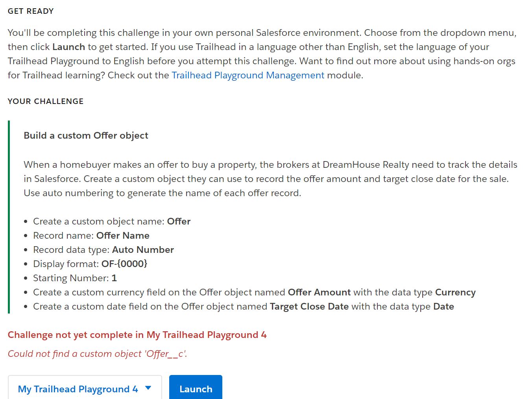Click the Record name: Offer Name bullet
Viewport: 532px width, 399px height.
[x=91, y=236]
